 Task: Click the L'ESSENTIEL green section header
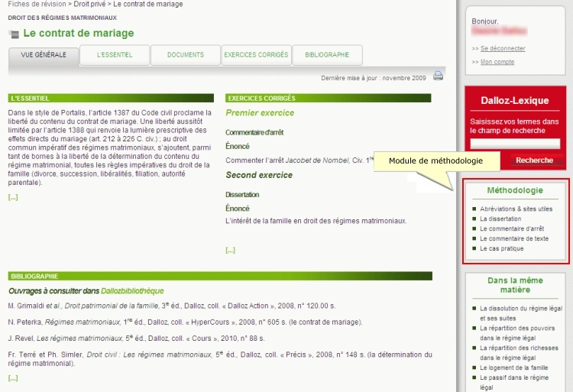111,98
